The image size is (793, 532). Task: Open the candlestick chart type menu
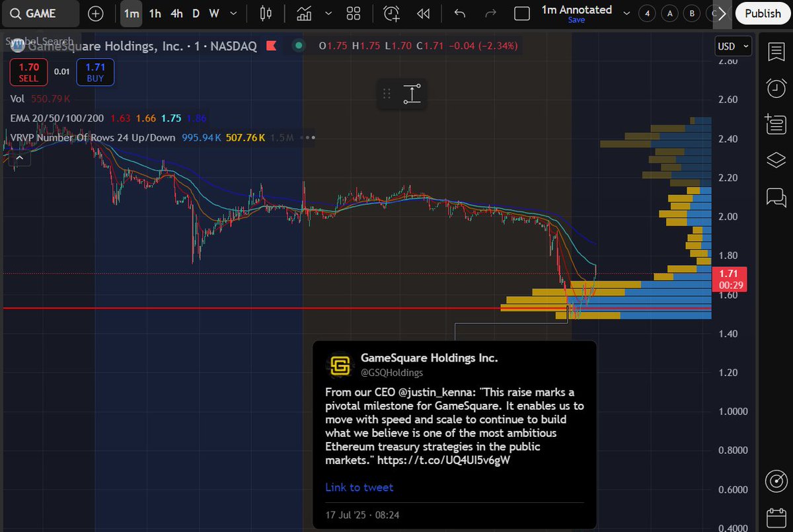(x=266, y=13)
